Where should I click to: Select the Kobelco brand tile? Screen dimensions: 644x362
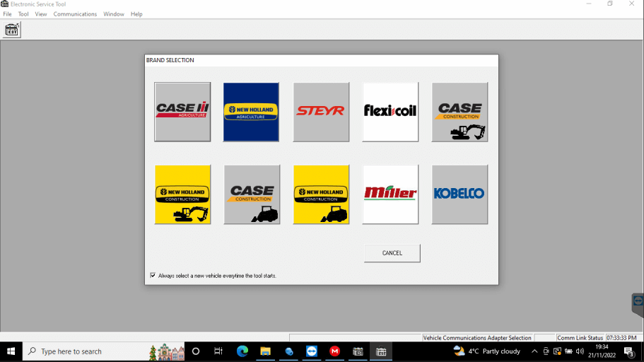point(459,194)
